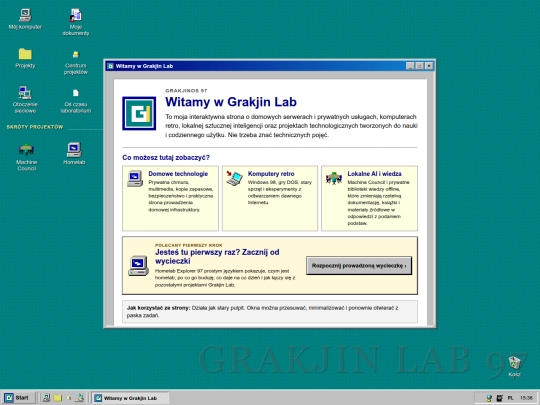Viewport: 540px width, 405px height.
Task: Open the Moje dokumenty desktop icon
Action: point(76,22)
